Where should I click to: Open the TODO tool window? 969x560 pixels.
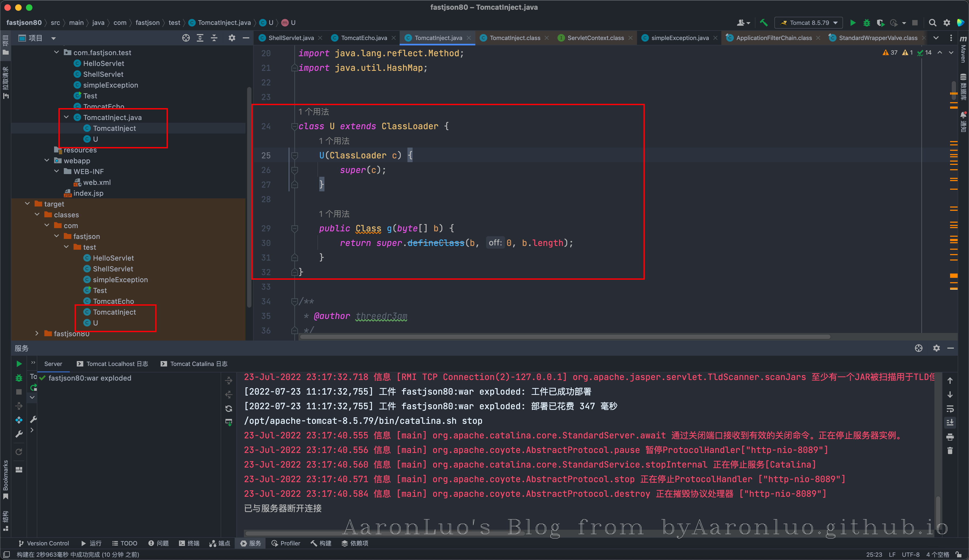click(x=125, y=543)
